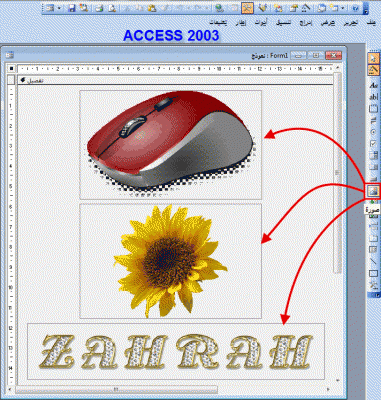Screen dimensions: 381x400
Task: Select the red mouse image control
Action: pos(170,145)
